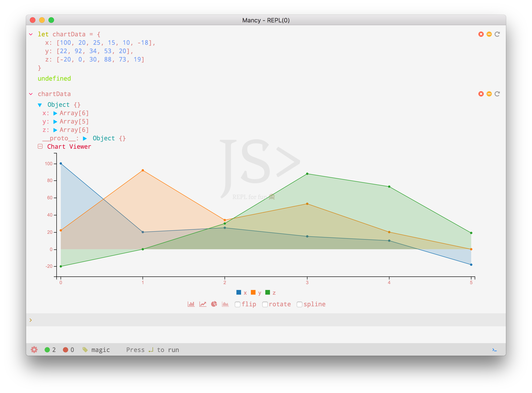Click the orange y legend swatch

coord(253,292)
